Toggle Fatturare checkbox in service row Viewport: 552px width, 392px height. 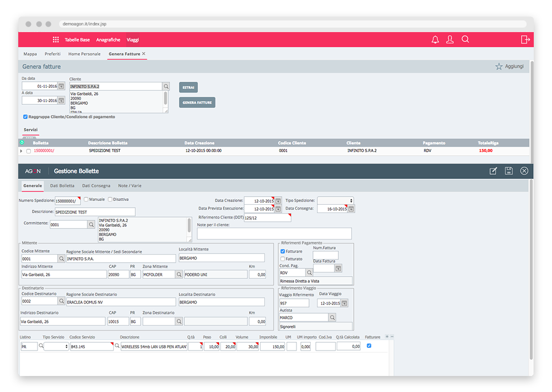[x=369, y=346]
